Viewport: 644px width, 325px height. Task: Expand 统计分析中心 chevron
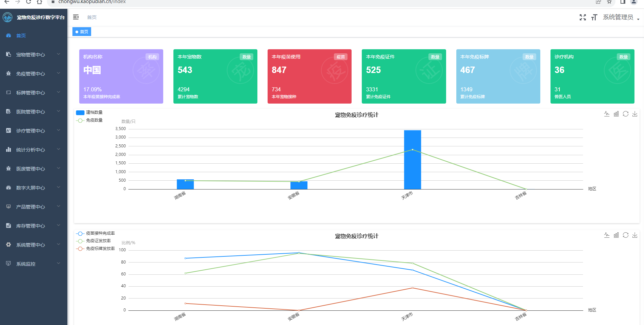click(58, 149)
